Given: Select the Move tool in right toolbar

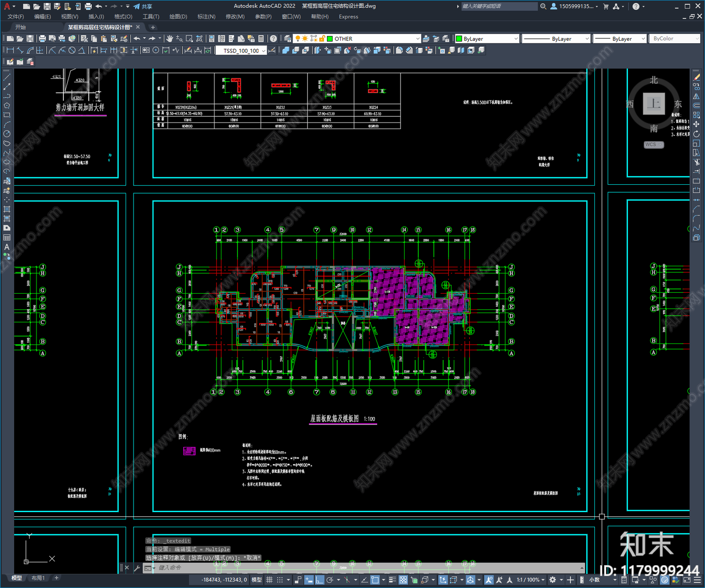Looking at the screenshot, I should tap(696, 124).
